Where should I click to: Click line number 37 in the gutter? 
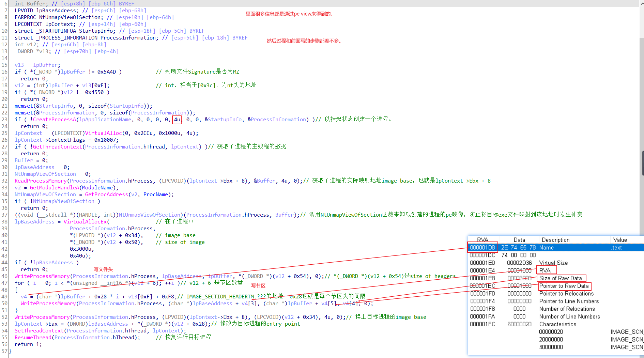coord(4,215)
